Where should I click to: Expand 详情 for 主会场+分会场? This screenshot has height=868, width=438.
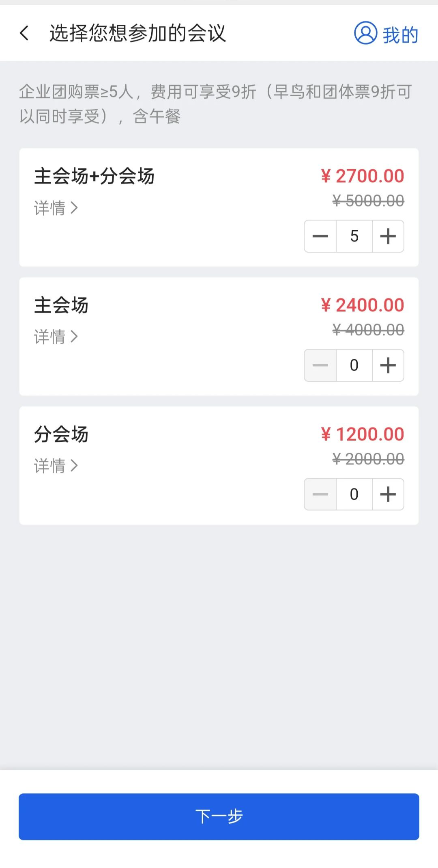tap(56, 208)
